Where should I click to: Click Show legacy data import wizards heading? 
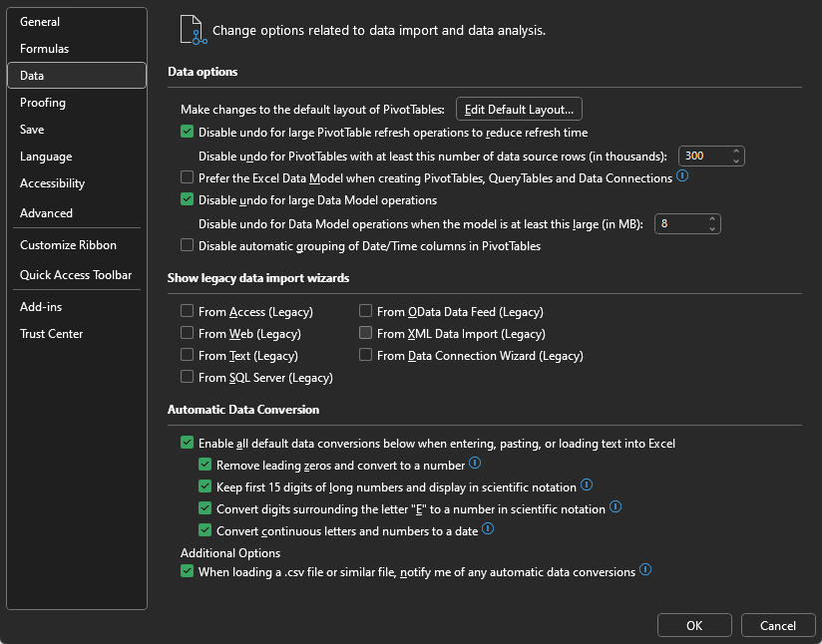pos(258,278)
